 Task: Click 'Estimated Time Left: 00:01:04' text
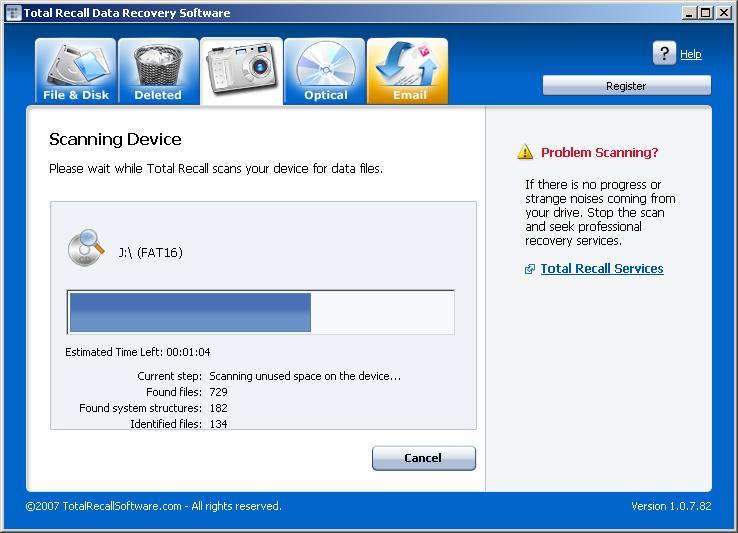coord(137,352)
